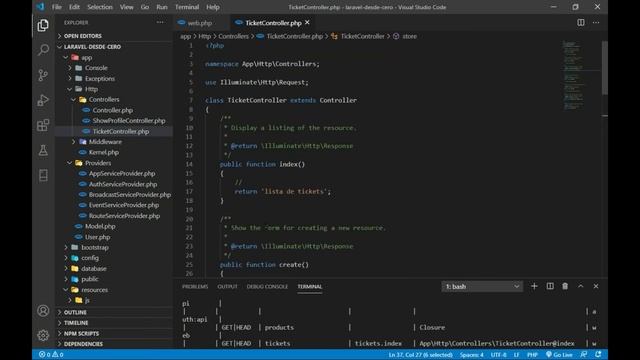Viewport: 640px width, 360px height.
Task: Click the UTF-8 encoding in status bar
Action: coord(498,355)
